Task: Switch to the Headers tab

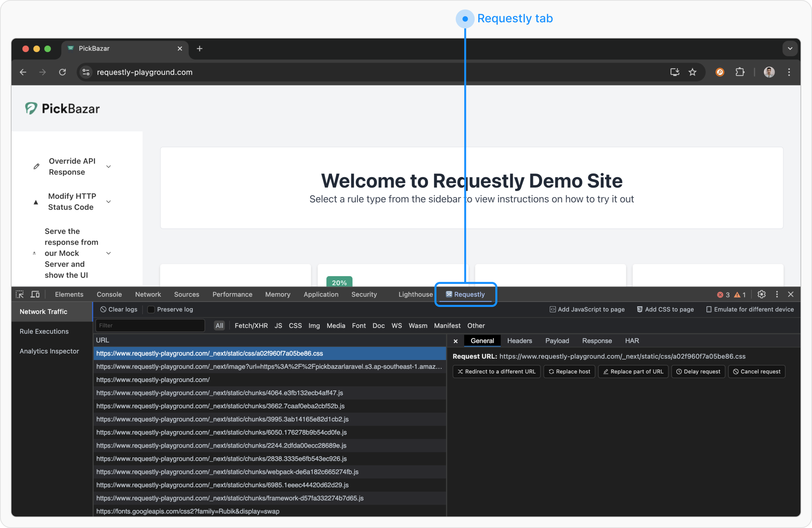Action: pos(519,341)
